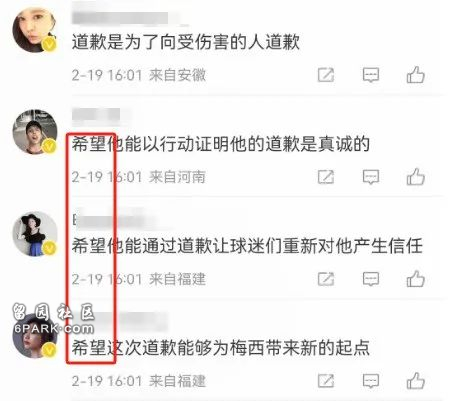Reply to the 梅西带来新的起点 comment
This screenshot has height=401, width=465.
[x=371, y=381]
